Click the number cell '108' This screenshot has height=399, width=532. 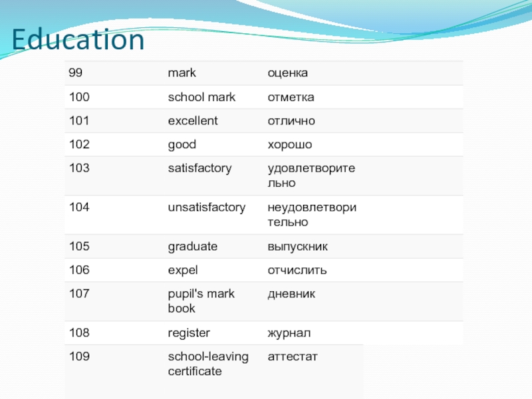pyautogui.click(x=79, y=333)
